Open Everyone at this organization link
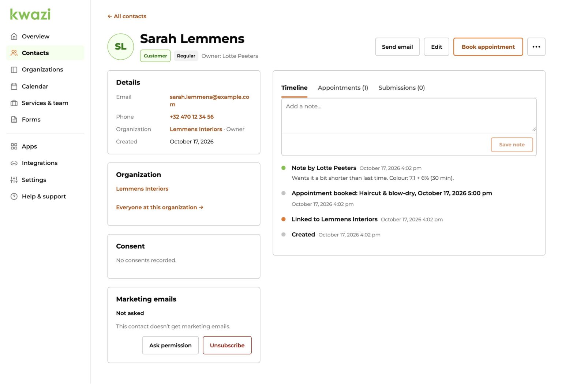Viewport: 562px width, 392px height. click(160, 208)
